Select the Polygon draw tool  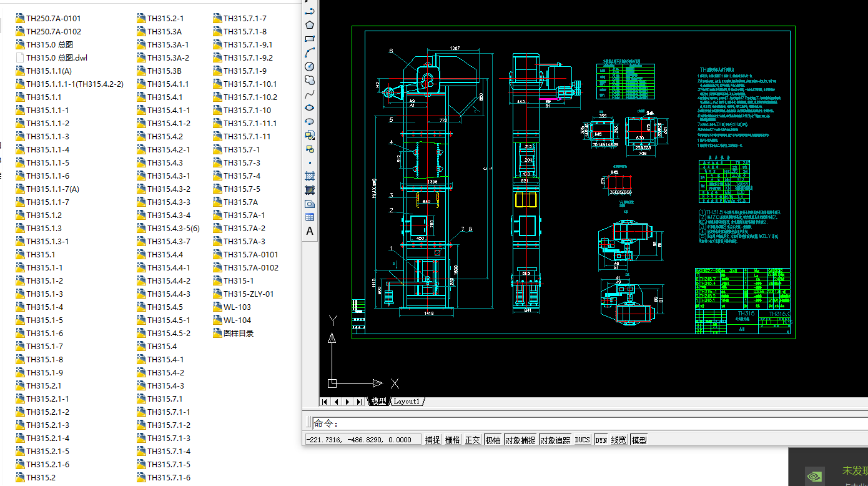310,25
